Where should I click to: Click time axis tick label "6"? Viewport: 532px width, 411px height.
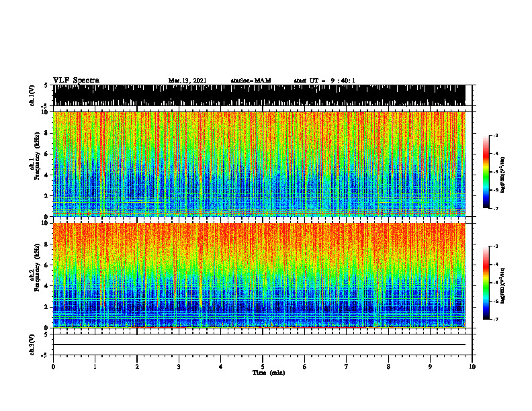pos(305,367)
